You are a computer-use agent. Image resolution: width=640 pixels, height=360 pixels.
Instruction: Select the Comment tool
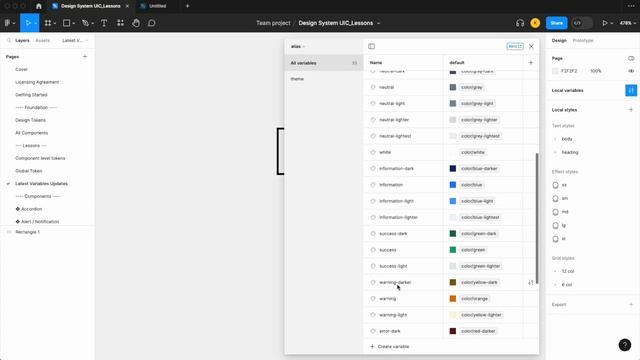[152, 23]
